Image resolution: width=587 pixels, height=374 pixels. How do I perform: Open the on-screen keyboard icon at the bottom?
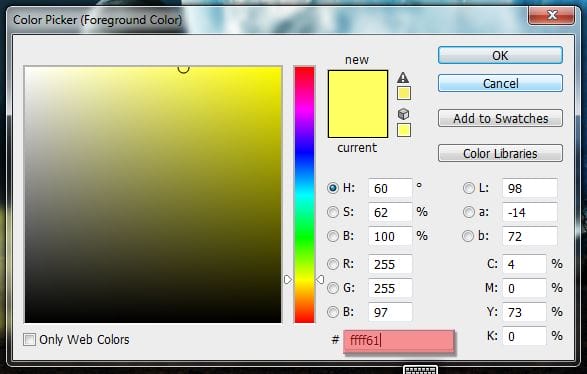420,370
